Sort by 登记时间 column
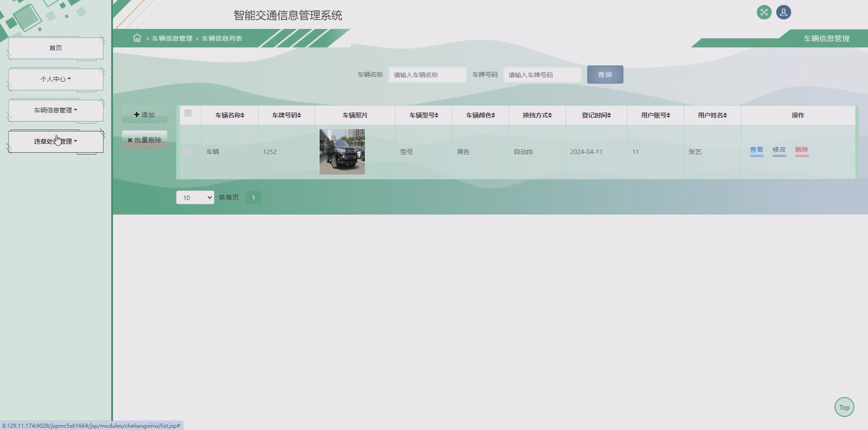Viewport: 868px width, 430px height. tap(596, 115)
